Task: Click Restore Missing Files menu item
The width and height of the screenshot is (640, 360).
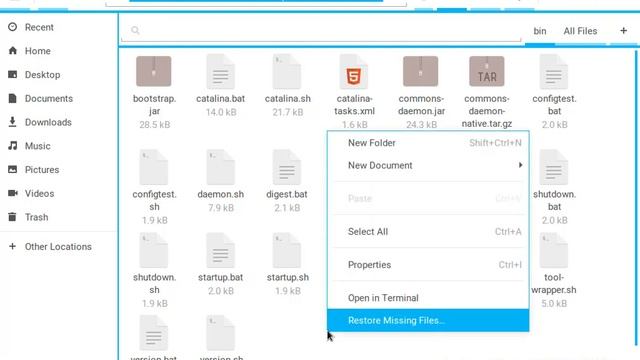Action: click(428, 320)
